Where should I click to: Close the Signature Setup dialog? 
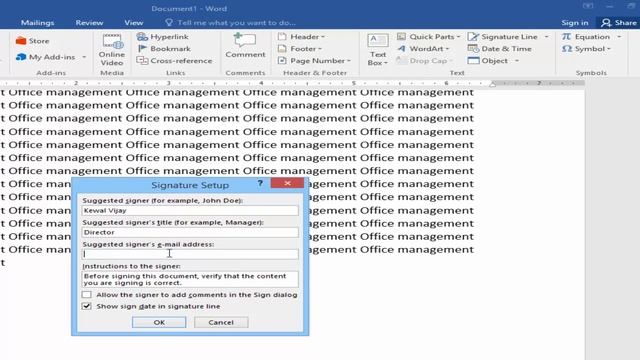tap(287, 183)
